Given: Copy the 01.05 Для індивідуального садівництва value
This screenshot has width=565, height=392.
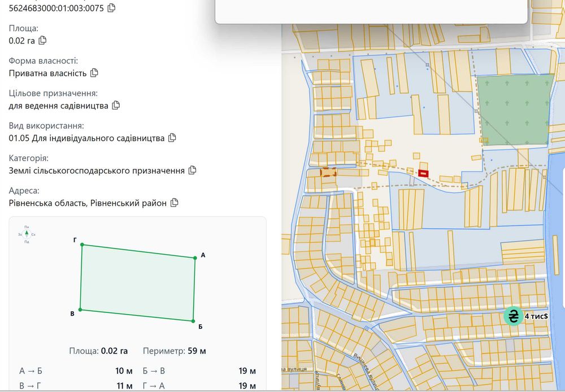Looking at the screenshot, I should 172,138.
